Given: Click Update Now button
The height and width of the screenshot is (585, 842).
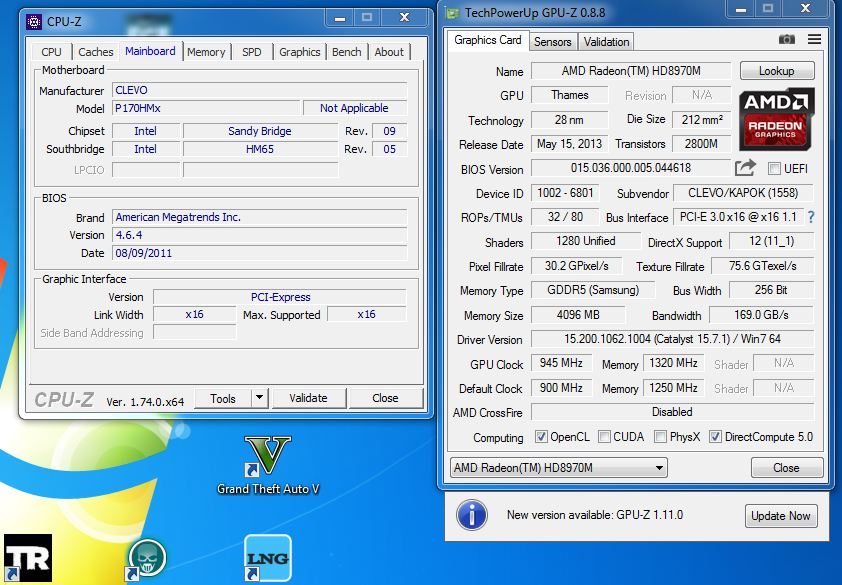Looking at the screenshot, I should pos(781,516).
